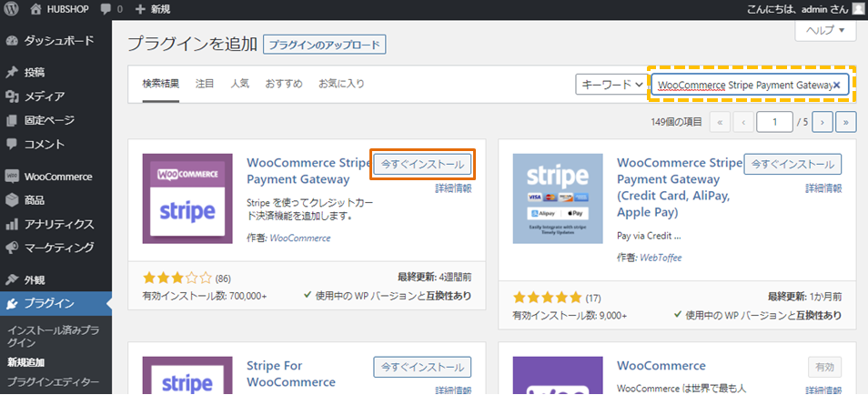Expand the ヘルプ dropdown
Image resolution: width=868 pixels, height=395 pixels.
(825, 30)
